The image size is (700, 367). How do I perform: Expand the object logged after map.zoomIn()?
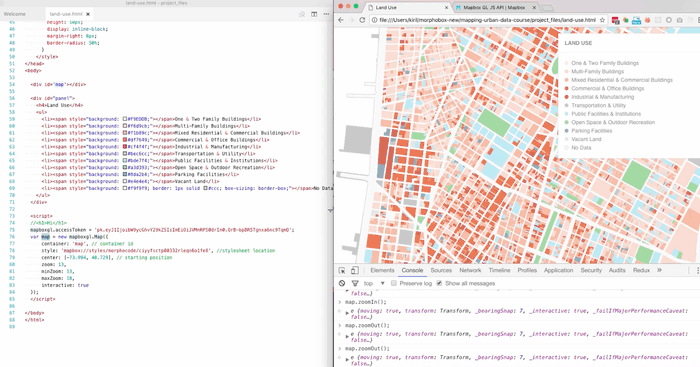347,313
